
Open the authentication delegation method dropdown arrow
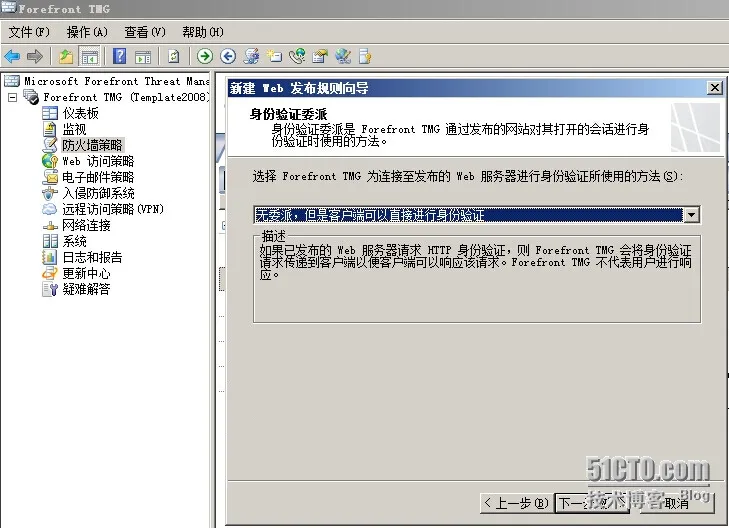click(691, 215)
